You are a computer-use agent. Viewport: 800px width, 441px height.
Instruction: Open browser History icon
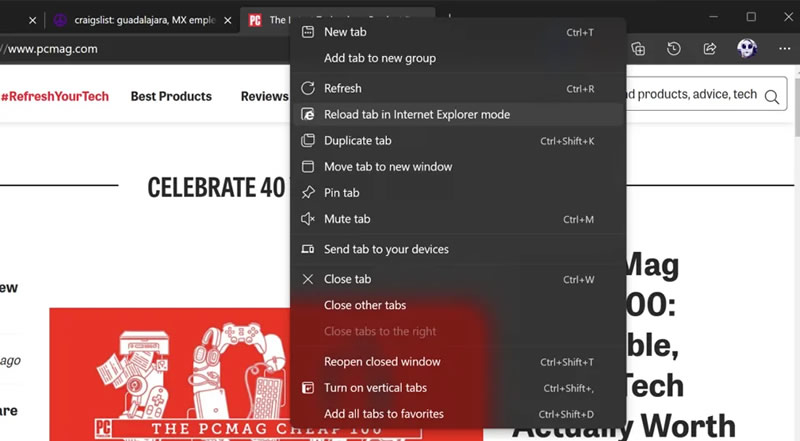coord(674,48)
